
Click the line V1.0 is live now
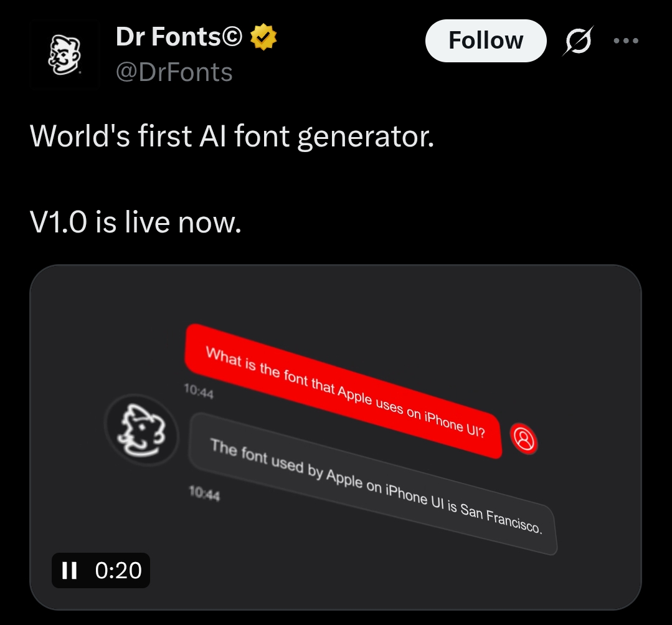[135, 222]
